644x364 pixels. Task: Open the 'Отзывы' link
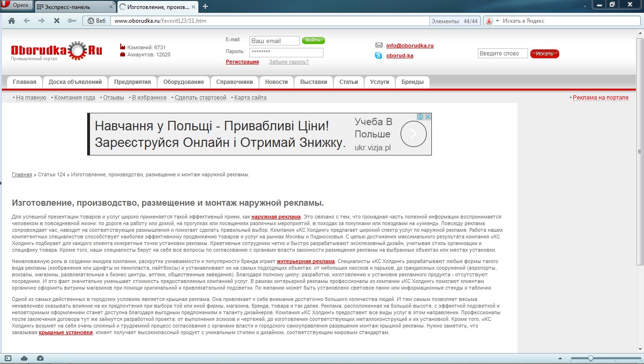point(114,98)
